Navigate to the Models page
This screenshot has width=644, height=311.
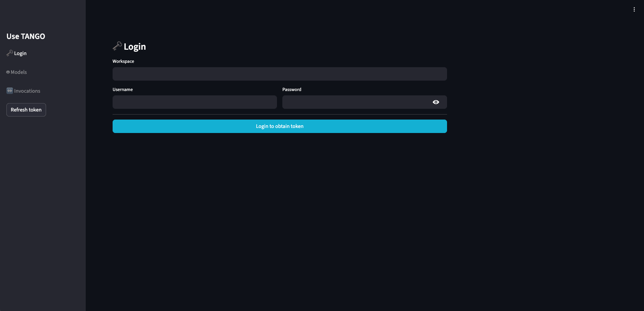click(x=19, y=72)
